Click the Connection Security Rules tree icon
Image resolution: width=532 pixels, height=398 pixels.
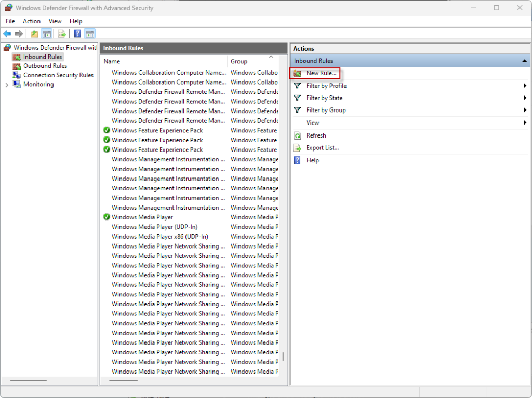point(17,75)
